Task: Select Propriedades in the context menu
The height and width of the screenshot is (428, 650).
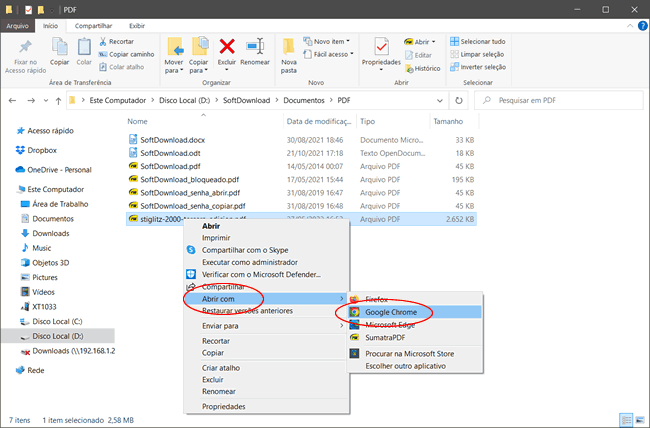Action: (225, 406)
